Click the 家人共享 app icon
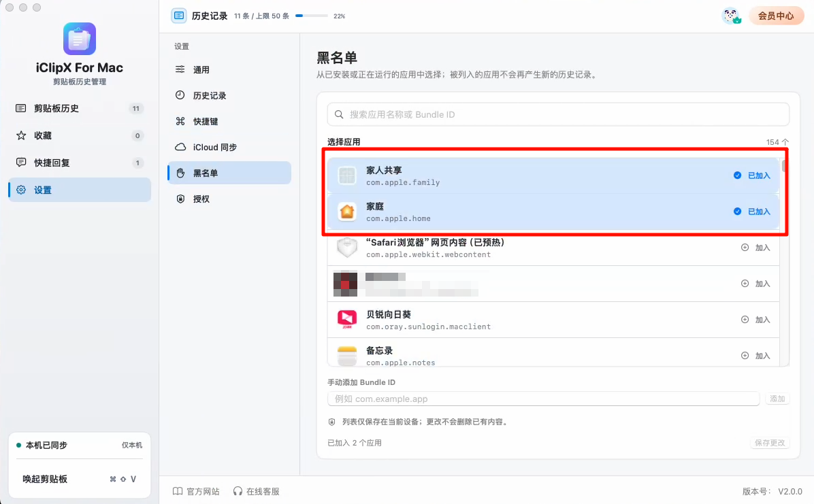Image resolution: width=814 pixels, height=504 pixels. coord(347,175)
